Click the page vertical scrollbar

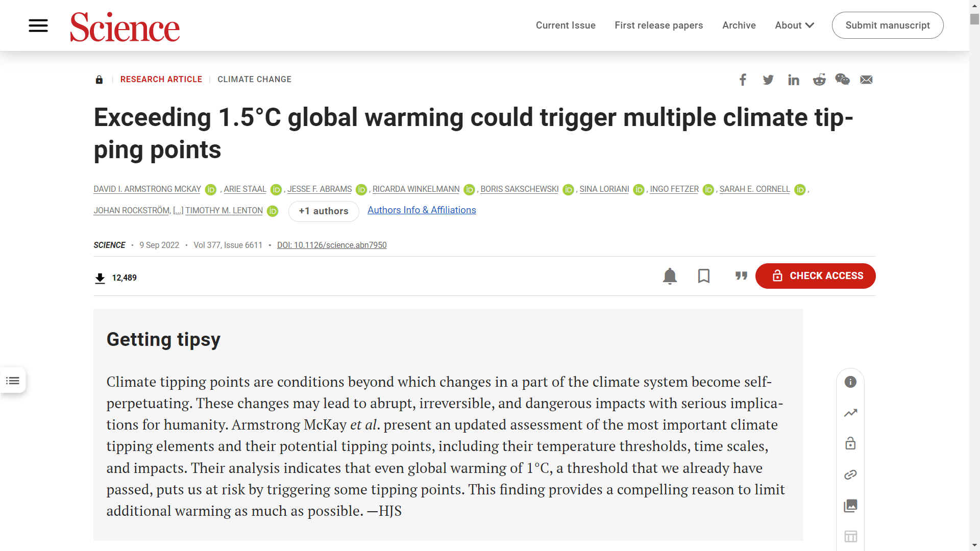point(974,275)
